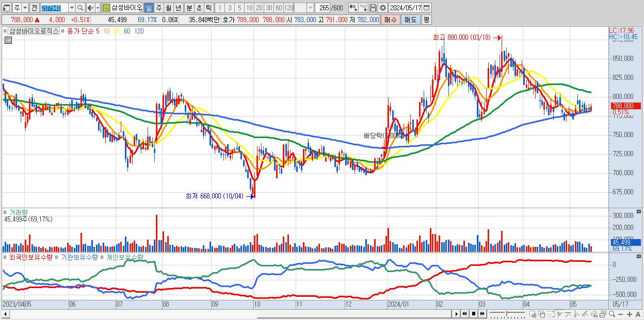Screen dimensions: 644x320
Task: Click the grid icon at chart top-left
Action: pyautogui.click(x=8, y=41)
